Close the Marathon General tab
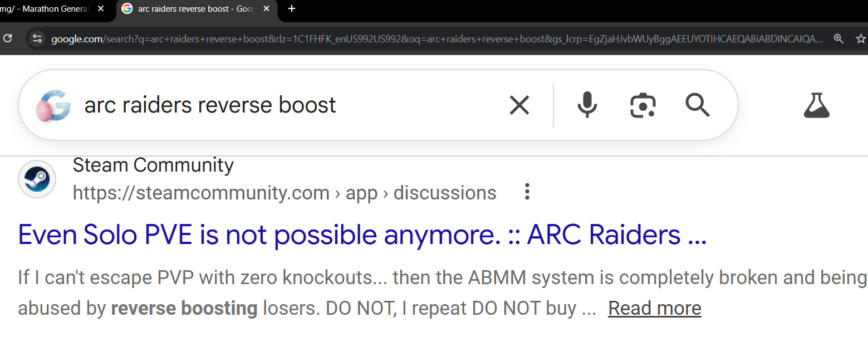The image size is (868, 361). pos(100,9)
